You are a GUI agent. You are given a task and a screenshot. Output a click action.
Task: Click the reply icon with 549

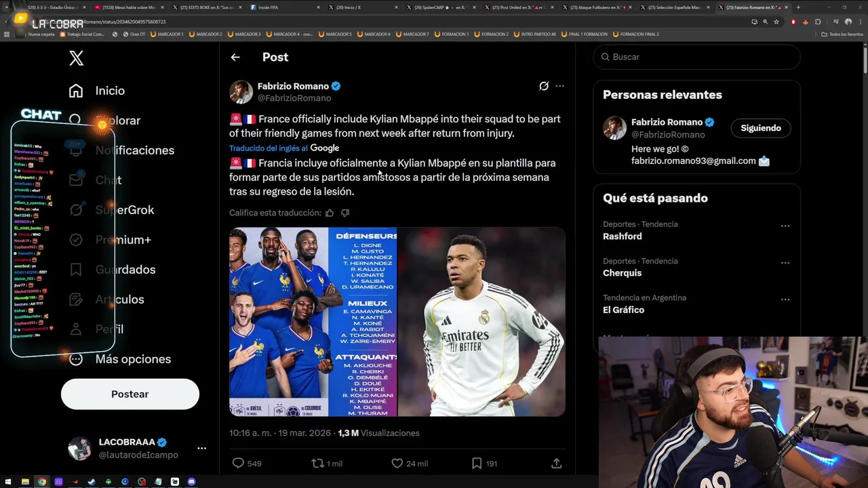click(238, 464)
